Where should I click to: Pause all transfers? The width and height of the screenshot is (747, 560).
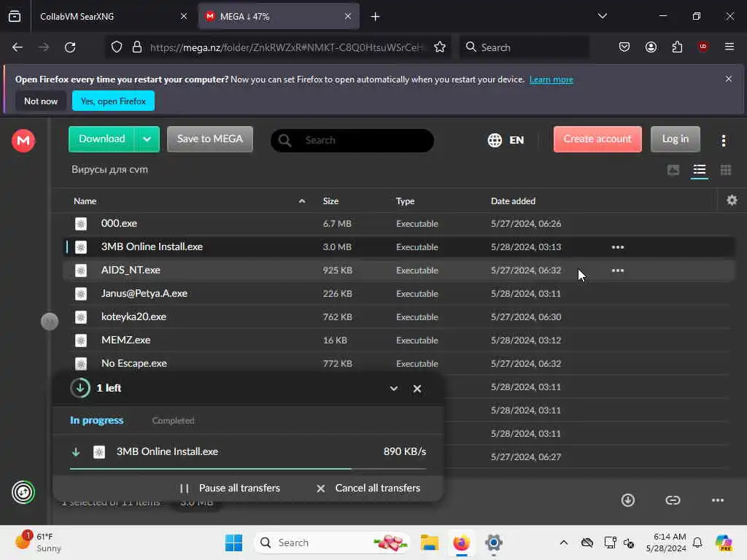[x=230, y=488]
